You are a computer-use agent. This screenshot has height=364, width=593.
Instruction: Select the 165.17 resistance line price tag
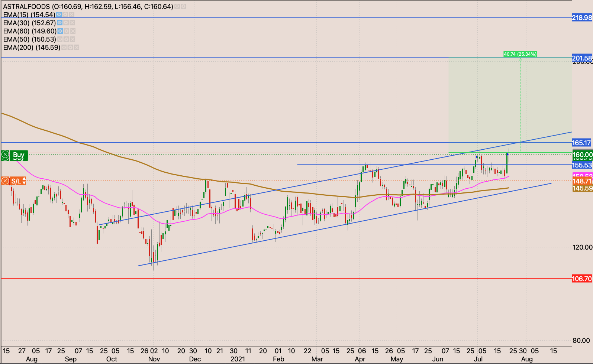[581, 143]
